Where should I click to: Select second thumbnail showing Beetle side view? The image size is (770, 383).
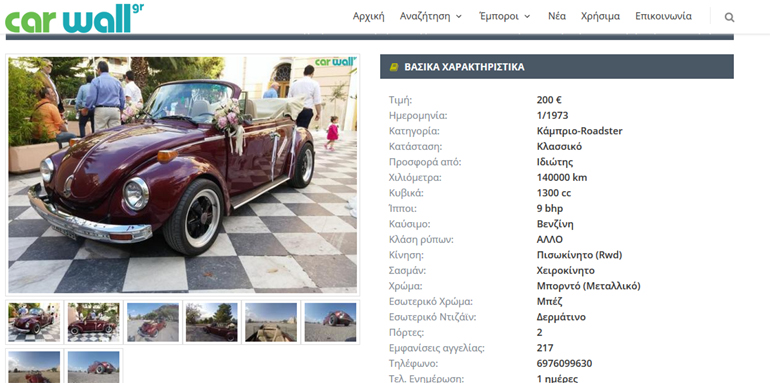point(93,322)
